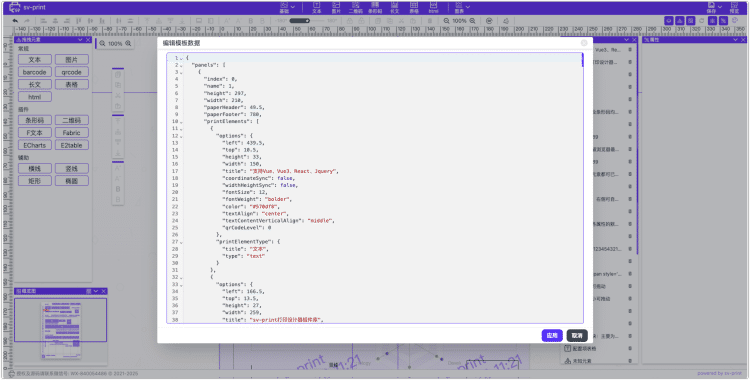The image size is (750, 380).
Task: Open the 保存 dropdown in top bar
Action: pos(714,7)
